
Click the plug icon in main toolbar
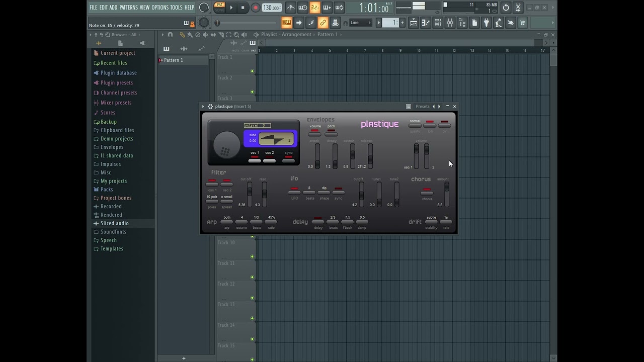coord(487,23)
